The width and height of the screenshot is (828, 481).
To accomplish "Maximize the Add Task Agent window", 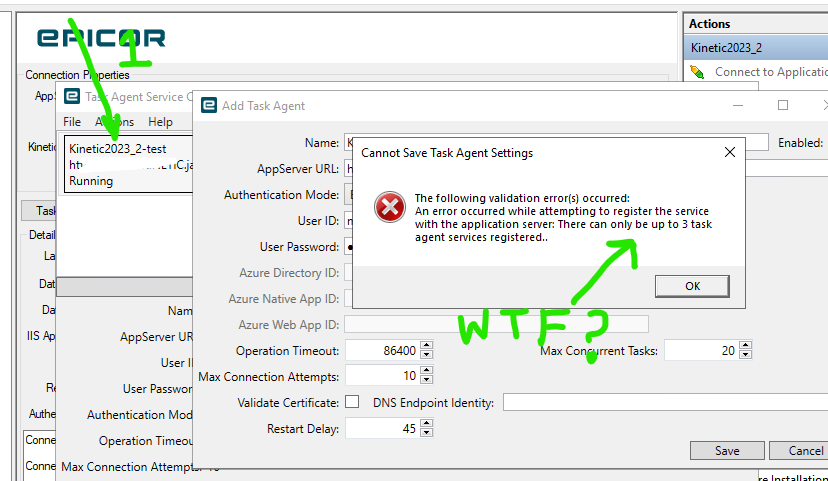I will (783, 105).
